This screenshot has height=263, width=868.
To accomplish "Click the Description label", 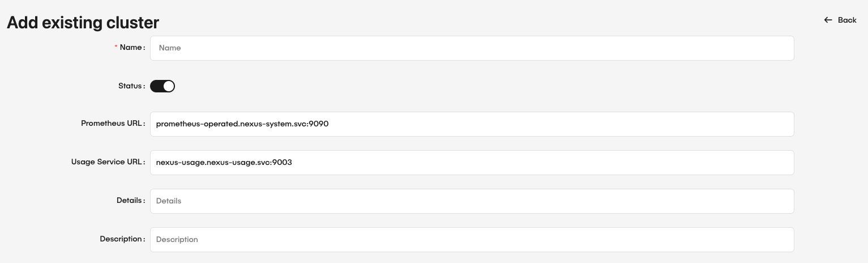I will (121, 239).
